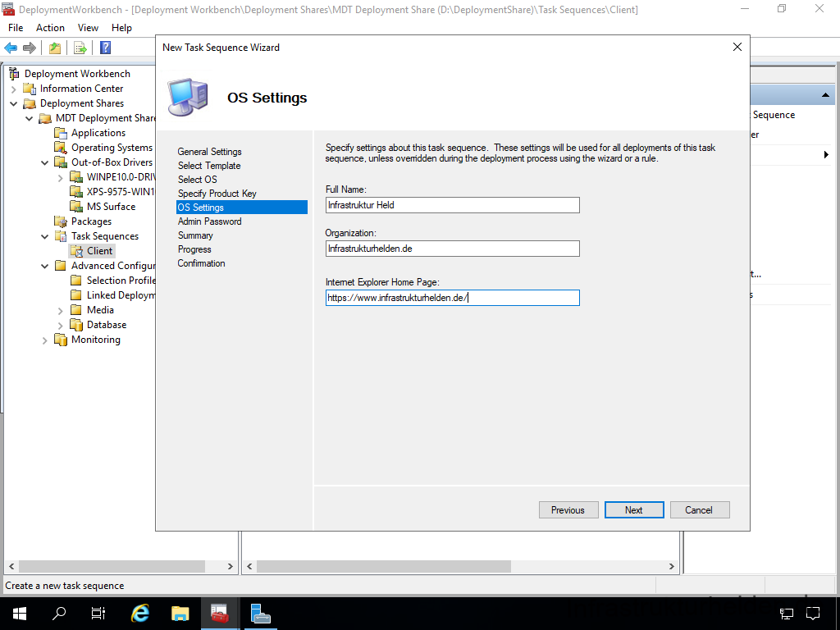The width and height of the screenshot is (840, 630).
Task: Click the Internet Explorer Home Page field
Action: [452, 298]
